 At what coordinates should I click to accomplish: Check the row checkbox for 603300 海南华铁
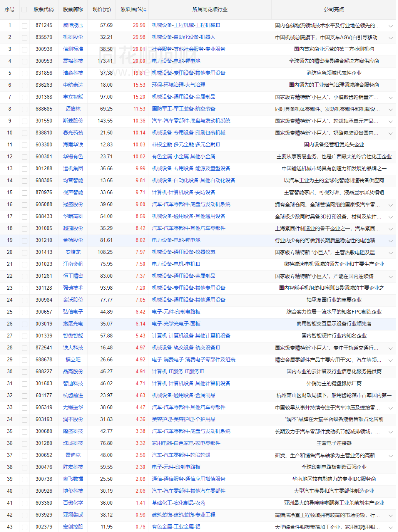pyautogui.click(x=25, y=145)
